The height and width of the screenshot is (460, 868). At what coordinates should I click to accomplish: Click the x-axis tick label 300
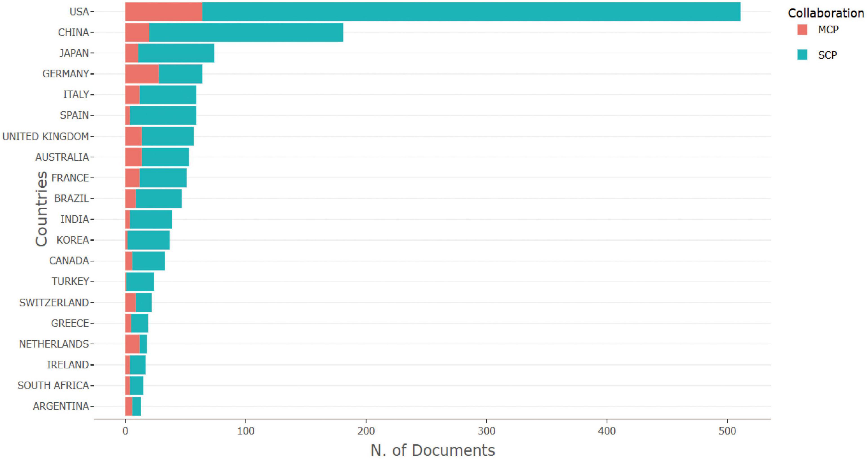(487, 431)
